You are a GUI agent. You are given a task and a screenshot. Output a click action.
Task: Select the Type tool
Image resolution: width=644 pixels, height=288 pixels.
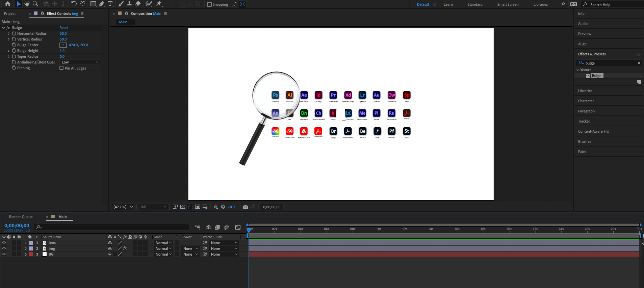[x=110, y=4]
